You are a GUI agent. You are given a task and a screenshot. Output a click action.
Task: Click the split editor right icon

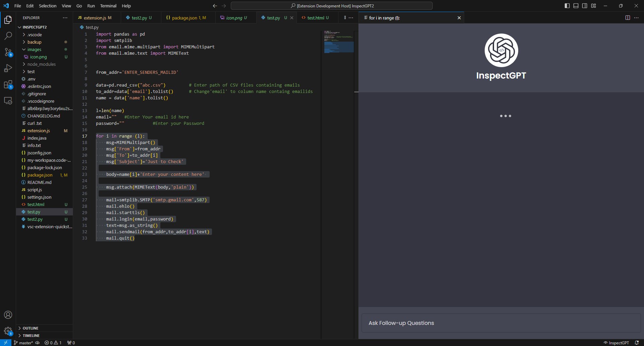pos(628,18)
